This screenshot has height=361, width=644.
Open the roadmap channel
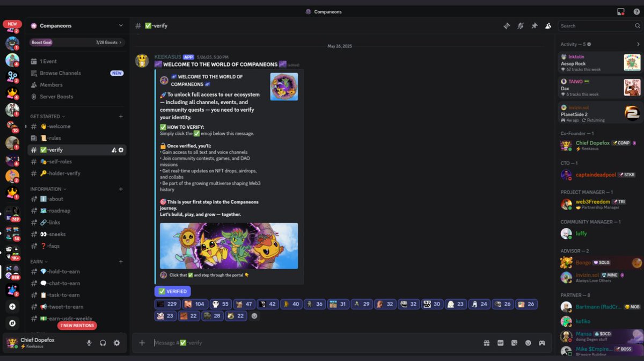click(77, 211)
